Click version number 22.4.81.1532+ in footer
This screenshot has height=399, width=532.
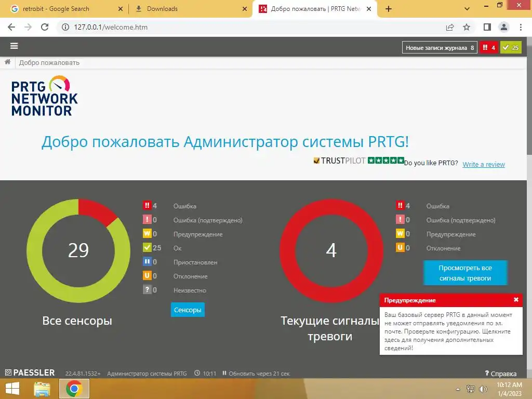coord(83,374)
